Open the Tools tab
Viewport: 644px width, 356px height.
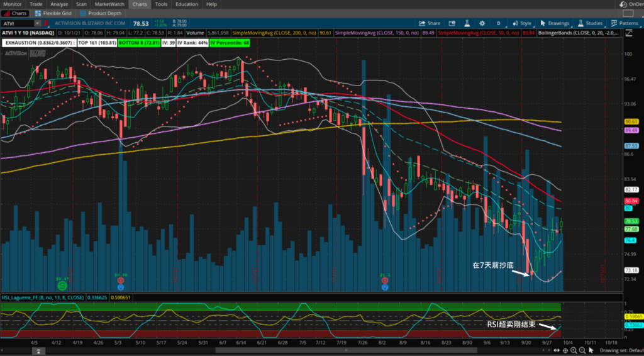[161, 4]
